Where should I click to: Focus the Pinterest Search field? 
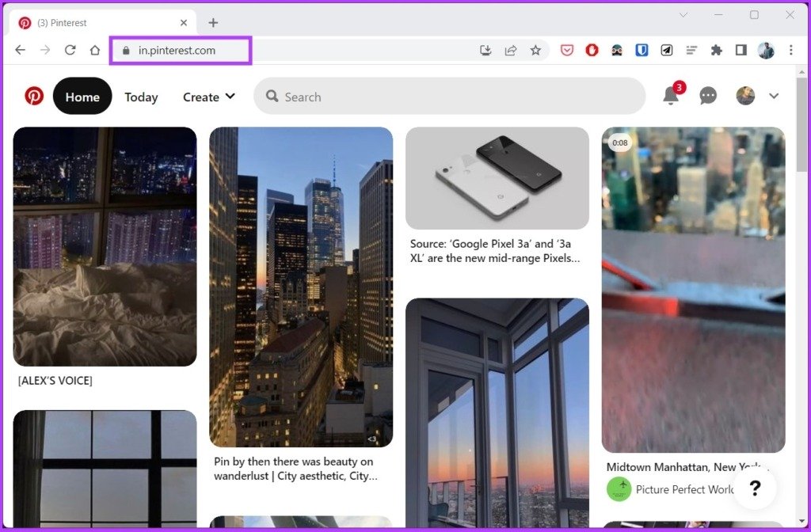[x=450, y=96]
